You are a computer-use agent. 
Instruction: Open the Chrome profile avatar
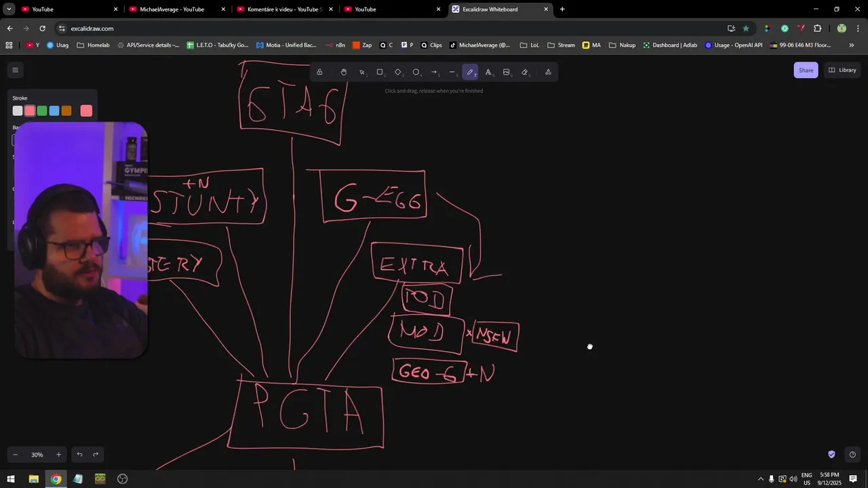click(842, 28)
